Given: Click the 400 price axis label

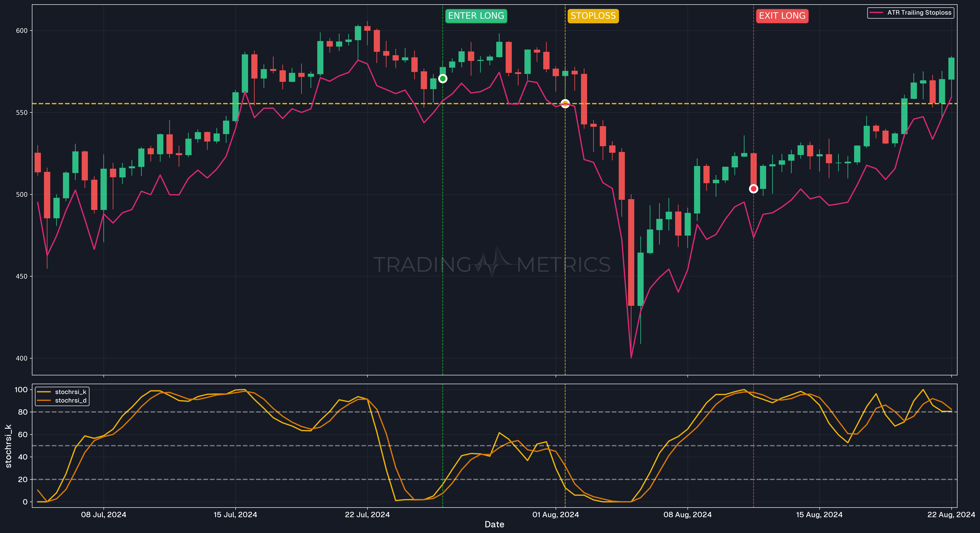Looking at the screenshot, I should [x=22, y=358].
